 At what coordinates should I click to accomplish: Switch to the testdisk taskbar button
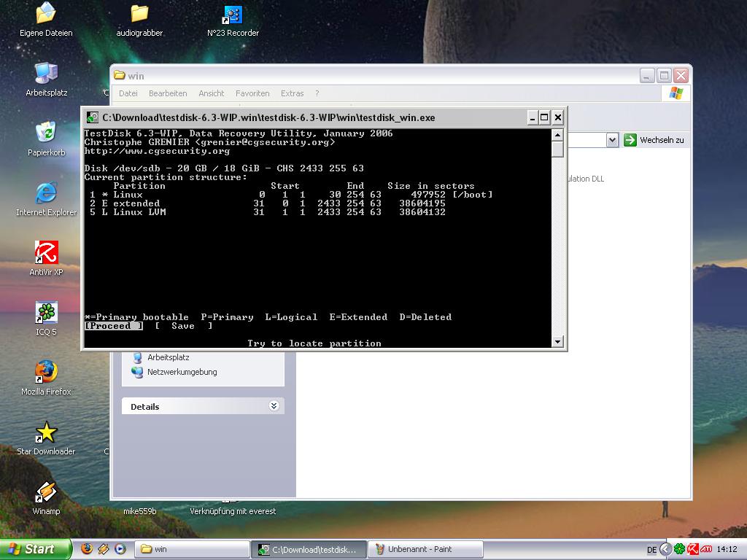(x=309, y=549)
